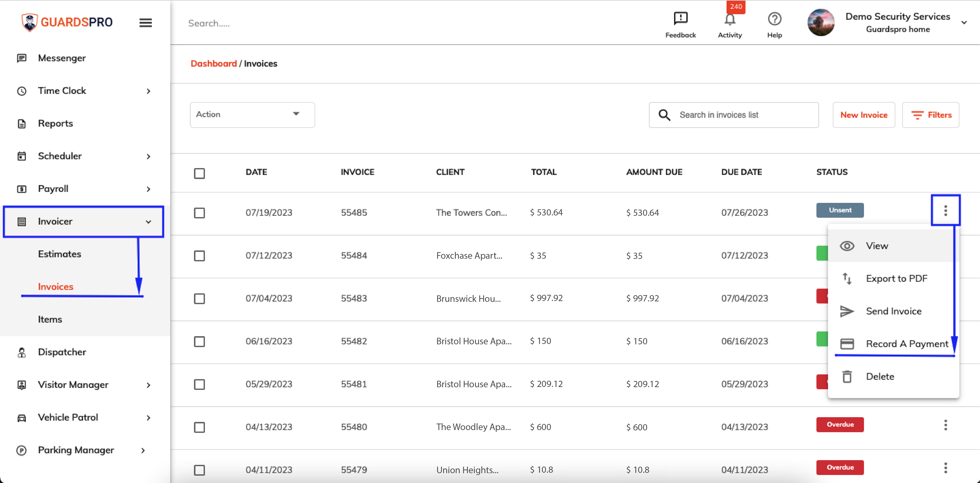Expand the Visitor Manager chevron
The height and width of the screenshot is (483, 980).
pos(148,385)
